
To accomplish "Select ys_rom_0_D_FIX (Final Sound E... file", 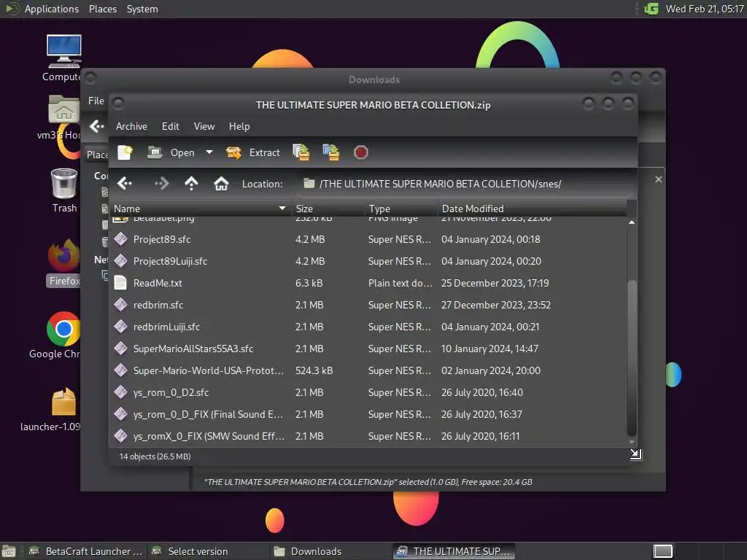I will (368, 414).
